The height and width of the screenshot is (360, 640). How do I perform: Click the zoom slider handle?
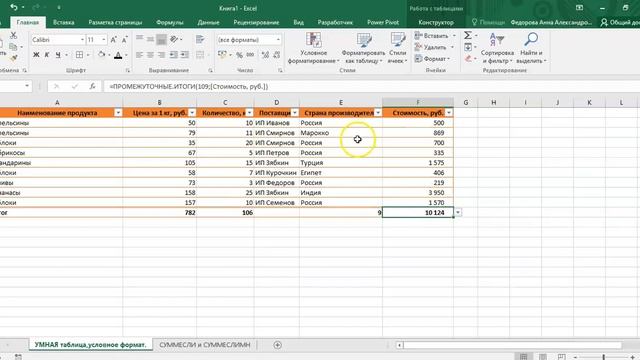(x=604, y=357)
